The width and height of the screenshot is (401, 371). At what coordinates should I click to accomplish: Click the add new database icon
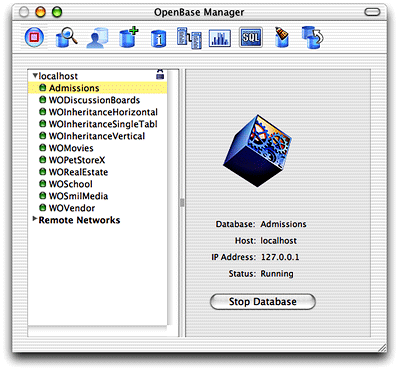[128, 38]
